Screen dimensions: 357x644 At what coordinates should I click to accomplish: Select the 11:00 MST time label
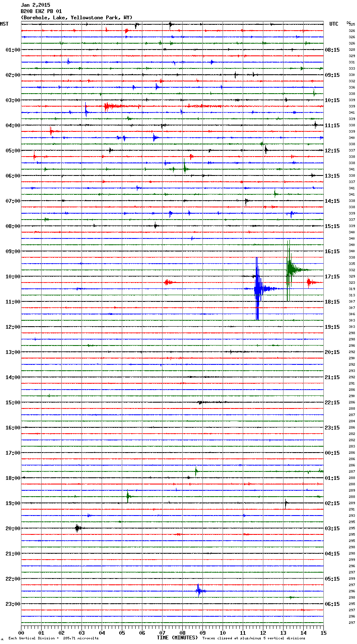click(x=13, y=302)
